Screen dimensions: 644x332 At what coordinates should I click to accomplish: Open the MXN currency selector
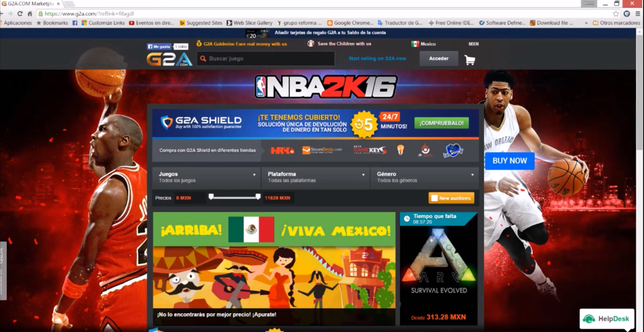[474, 44]
